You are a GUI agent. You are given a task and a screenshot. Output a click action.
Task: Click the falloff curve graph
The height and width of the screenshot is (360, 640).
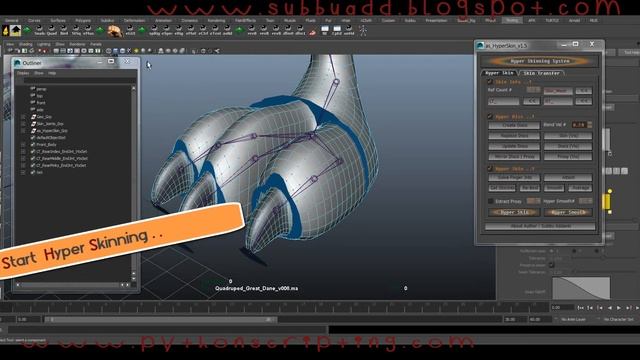point(581,288)
